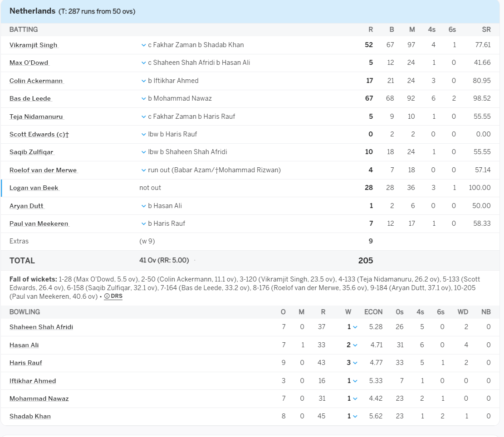
Task: Open Haris Rauf's bowler profile link
Action: (26, 363)
